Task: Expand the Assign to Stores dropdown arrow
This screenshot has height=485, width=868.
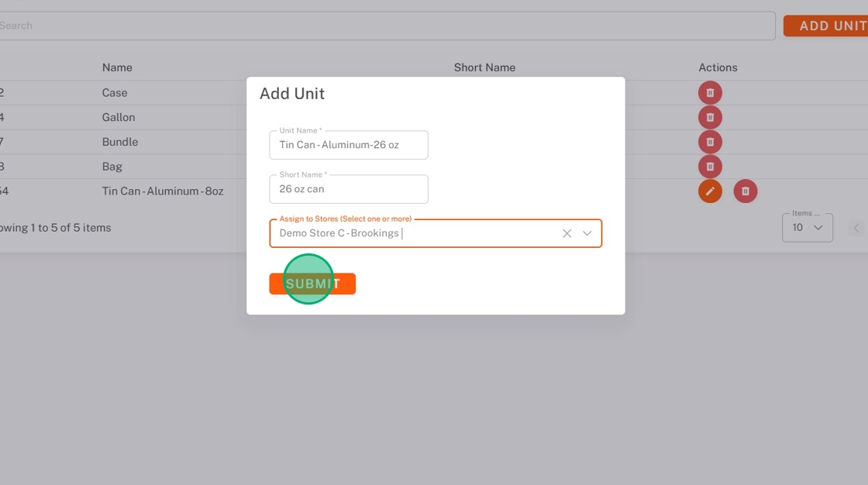Action: (587, 233)
